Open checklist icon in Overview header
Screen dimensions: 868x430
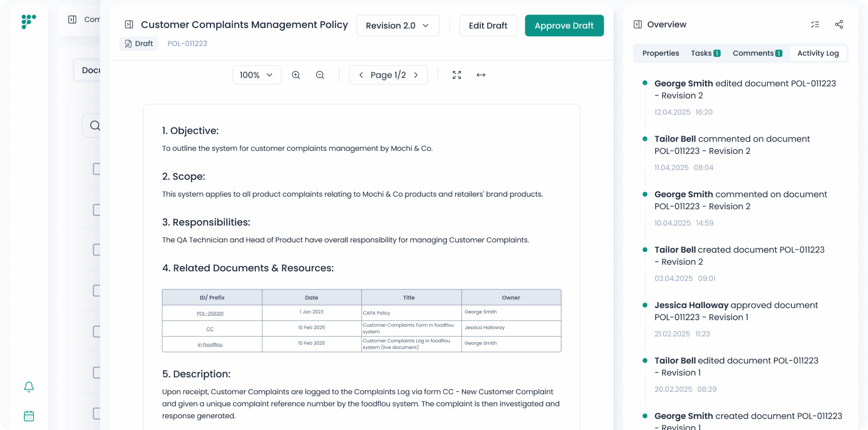point(815,24)
